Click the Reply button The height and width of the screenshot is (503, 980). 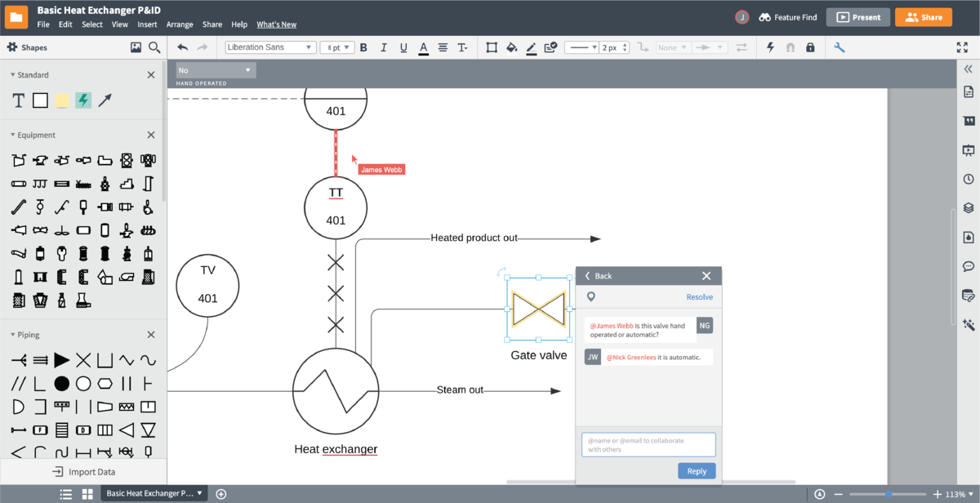[697, 471]
